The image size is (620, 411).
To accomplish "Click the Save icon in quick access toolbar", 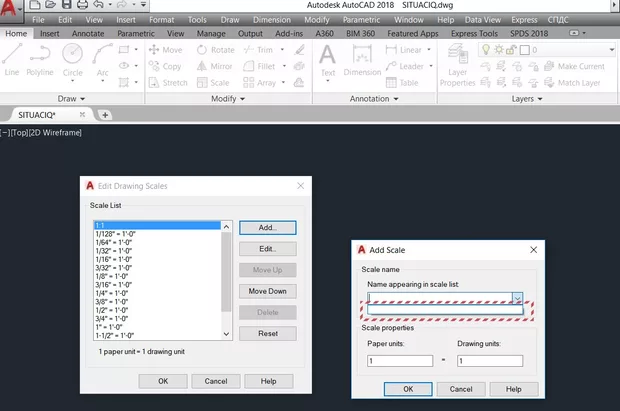I will [66, 5].
